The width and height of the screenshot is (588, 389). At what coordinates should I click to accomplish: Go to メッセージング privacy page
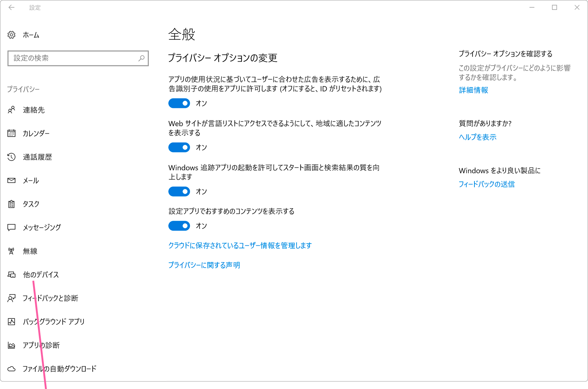tap(42, 227)
